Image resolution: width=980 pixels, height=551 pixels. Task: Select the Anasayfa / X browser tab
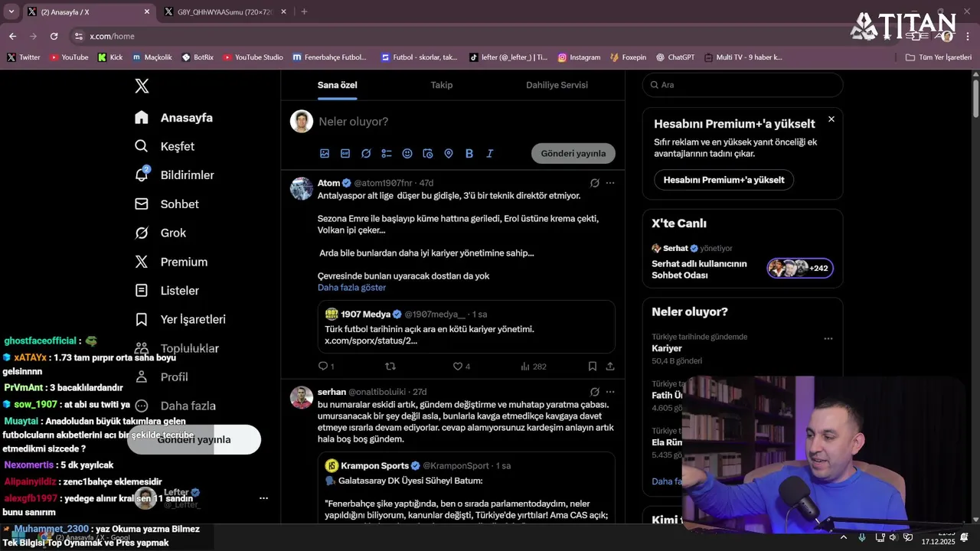89,11
